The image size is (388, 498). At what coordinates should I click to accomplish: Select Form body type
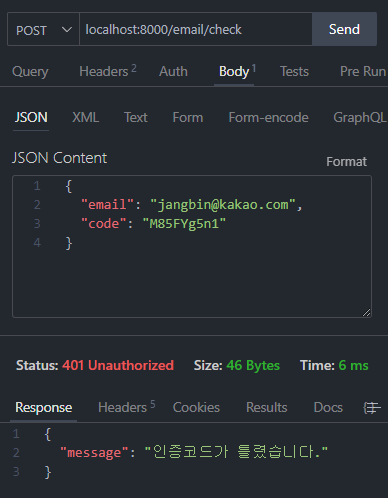tap(188, 117)
